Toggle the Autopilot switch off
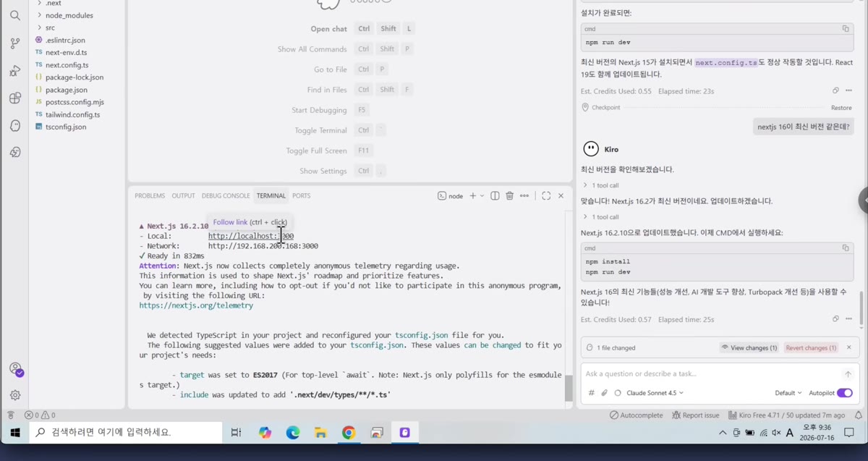The height and width of the screenshot is (461, 868). coord(844,393)
